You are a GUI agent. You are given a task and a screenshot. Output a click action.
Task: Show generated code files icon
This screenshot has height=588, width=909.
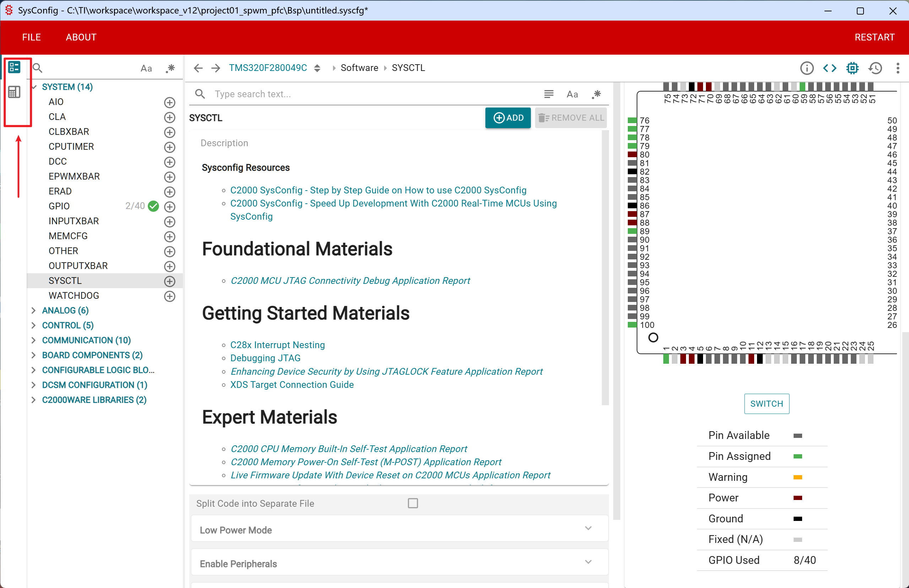[829, 68]
